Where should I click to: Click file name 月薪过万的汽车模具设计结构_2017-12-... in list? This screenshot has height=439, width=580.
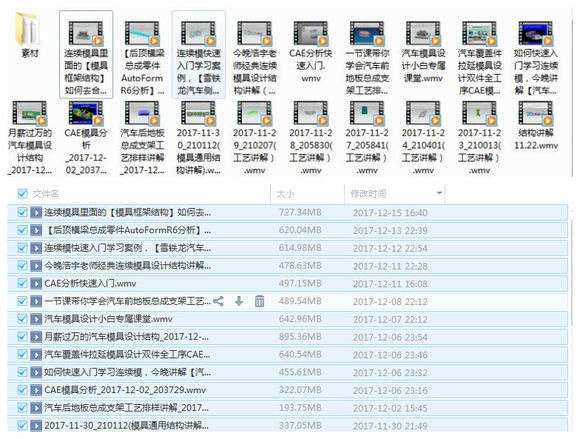(127, 337)
